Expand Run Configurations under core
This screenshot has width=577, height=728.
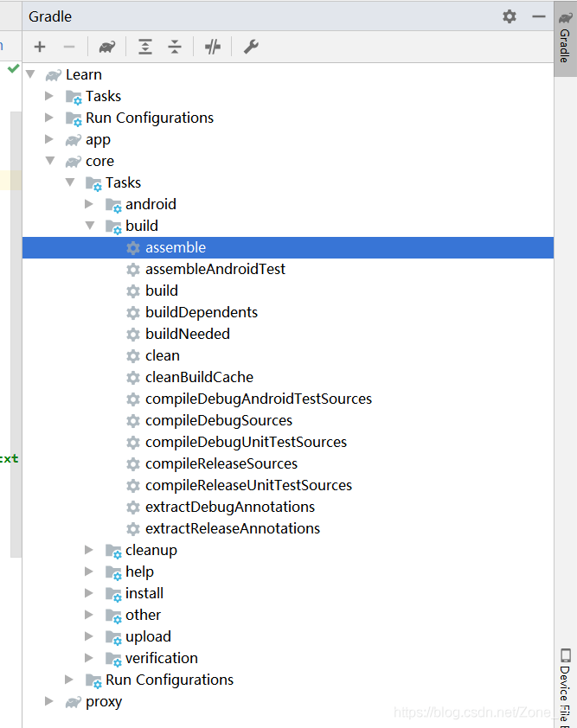point(69,680)
